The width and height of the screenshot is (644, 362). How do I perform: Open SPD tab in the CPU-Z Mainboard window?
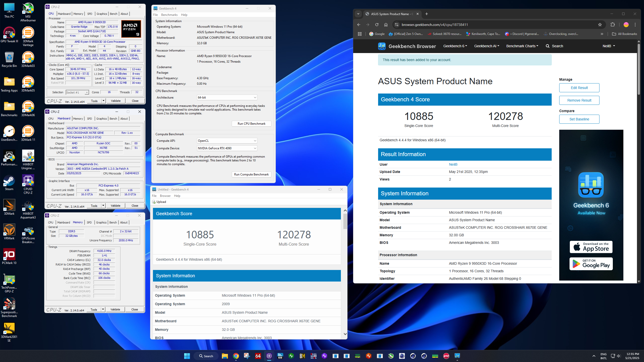coord(89,119)
